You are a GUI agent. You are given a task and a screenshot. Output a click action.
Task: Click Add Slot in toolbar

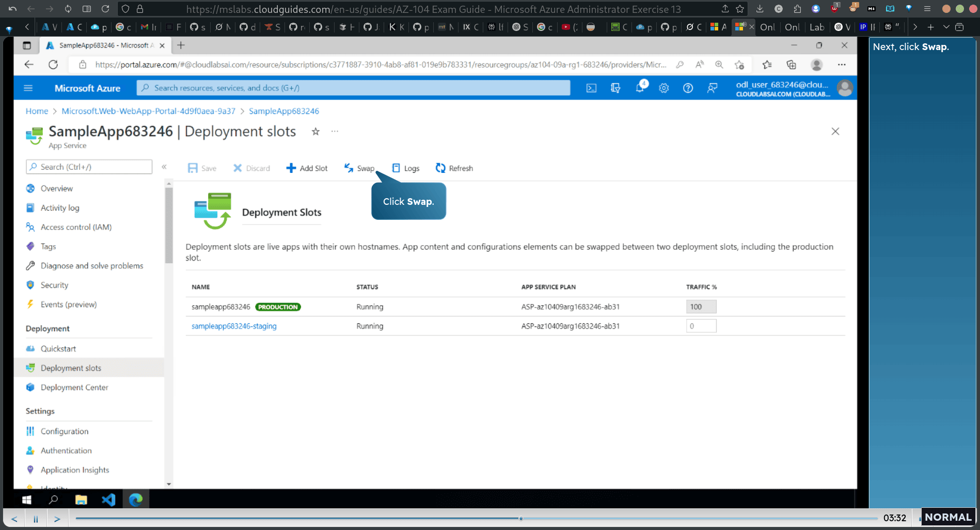coord(307,168)
